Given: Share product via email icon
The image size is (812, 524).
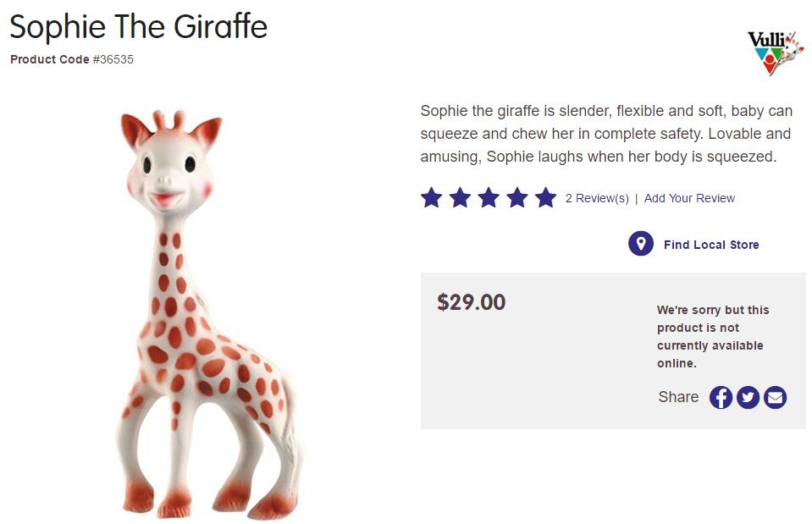Looking at the screenshot, I should pos(775,397).
